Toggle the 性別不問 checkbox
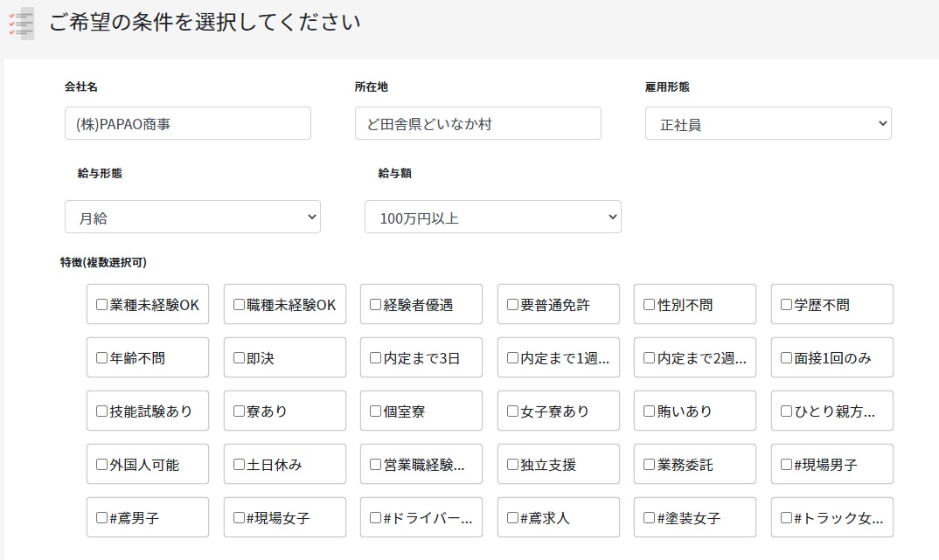 coord(650,305)
